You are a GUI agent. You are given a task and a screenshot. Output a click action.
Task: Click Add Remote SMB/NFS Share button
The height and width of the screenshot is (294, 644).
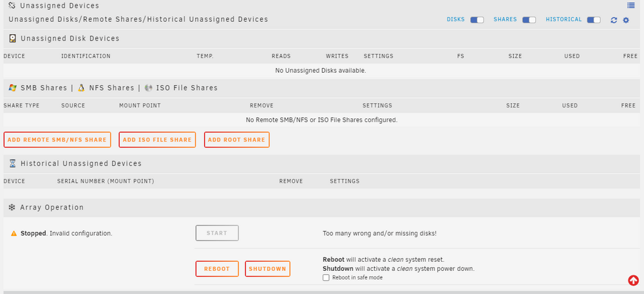(57, 140)
